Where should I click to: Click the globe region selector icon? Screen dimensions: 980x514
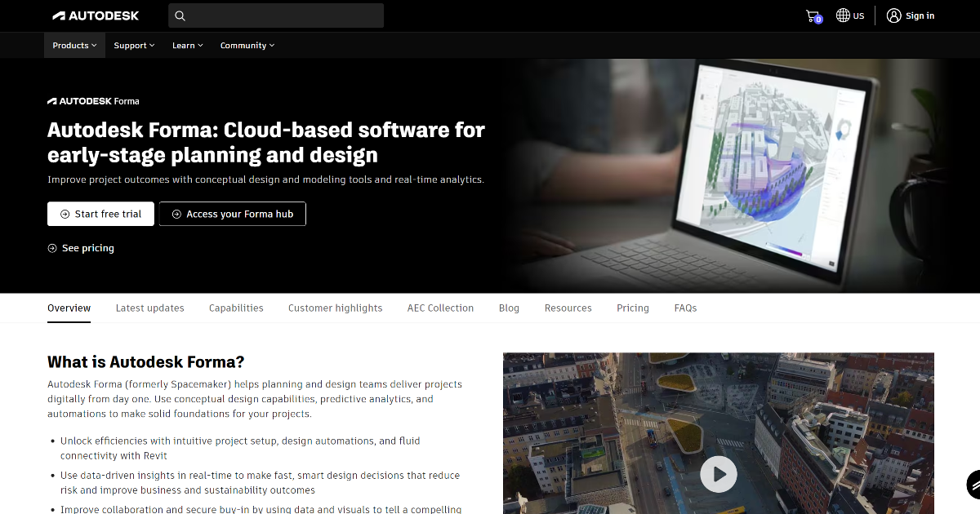(841, 15)
